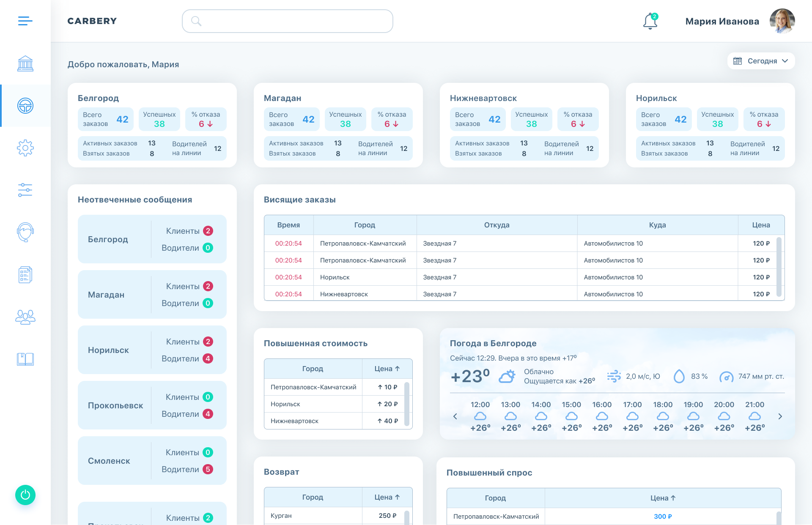The width and height of the screenshot is (812, 525).
Task: Click the green power logout button
Action: click(x=25, y=495)
